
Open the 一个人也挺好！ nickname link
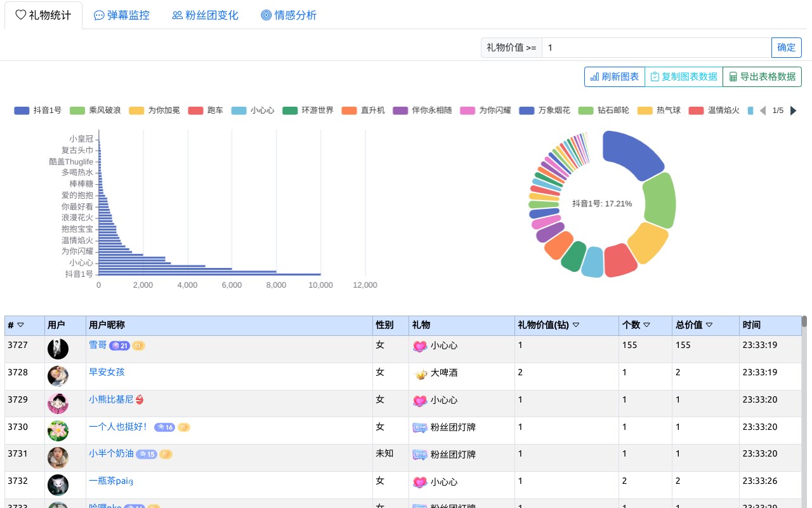point(118,427)
